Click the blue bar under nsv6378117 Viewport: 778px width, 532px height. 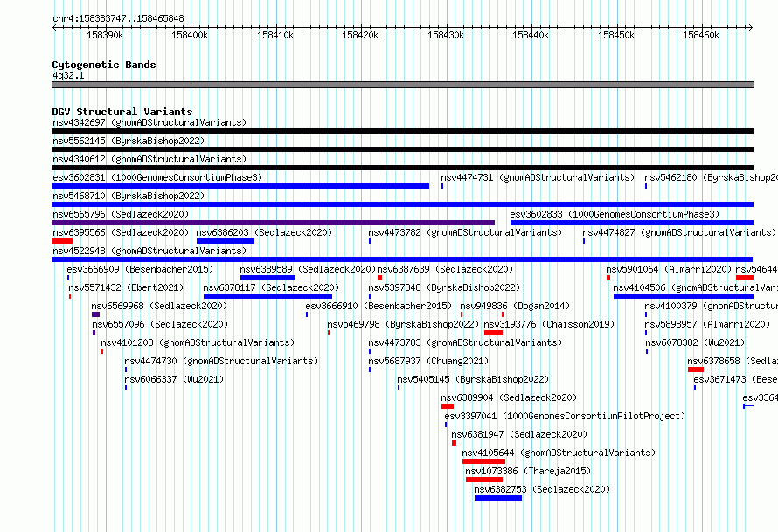[x=268, y=296]
